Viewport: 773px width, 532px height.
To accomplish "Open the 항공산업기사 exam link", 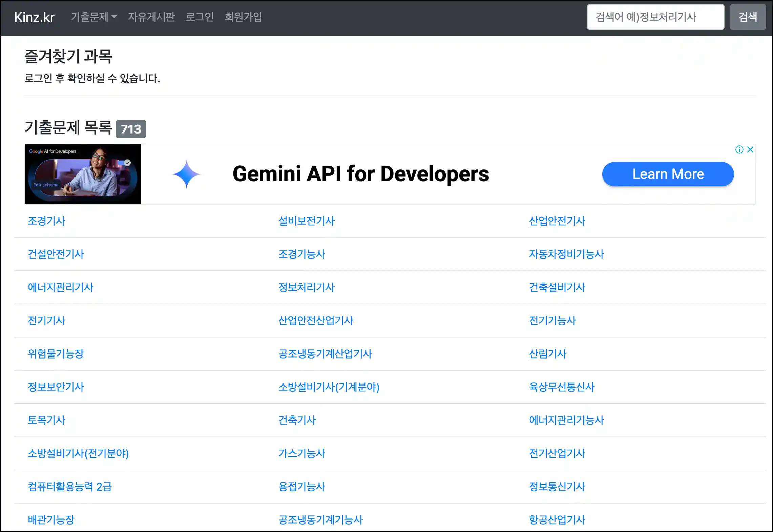I will tap(557, 520).
